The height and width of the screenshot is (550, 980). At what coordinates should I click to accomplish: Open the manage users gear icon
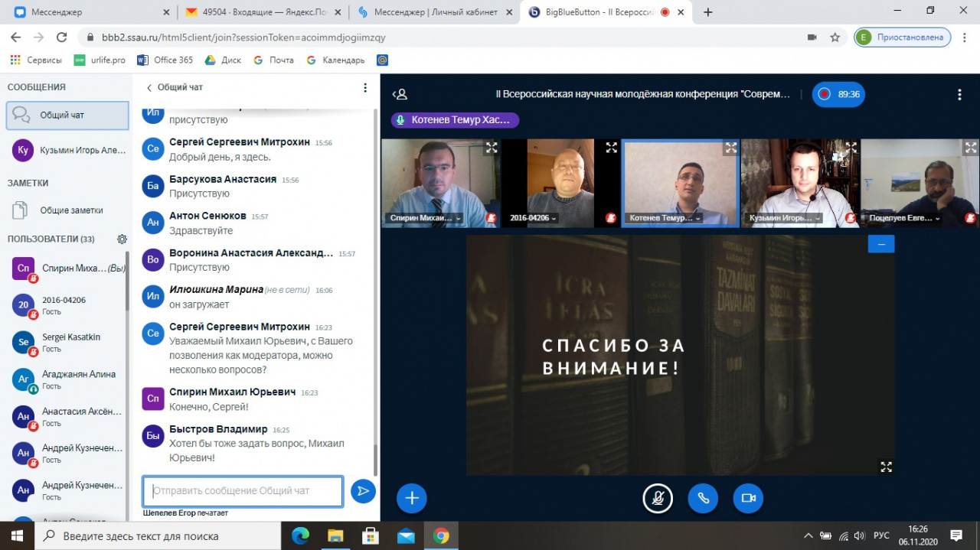pos(122,239)
